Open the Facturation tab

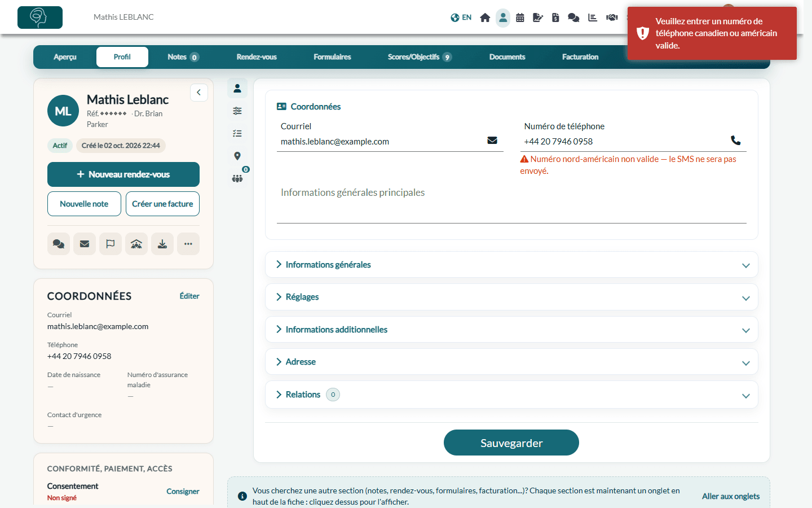coord(580,57)
